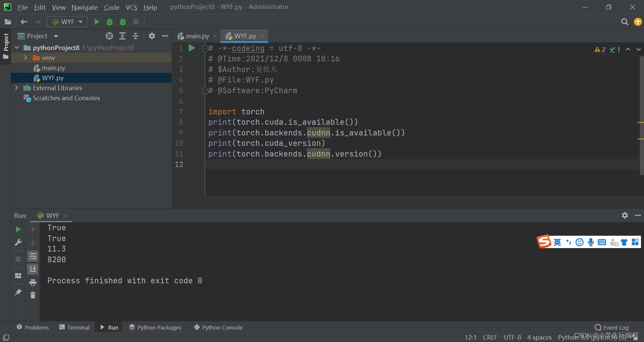Expand all in Project panel
Screen dimensions: 644x342
pos(122,36)
